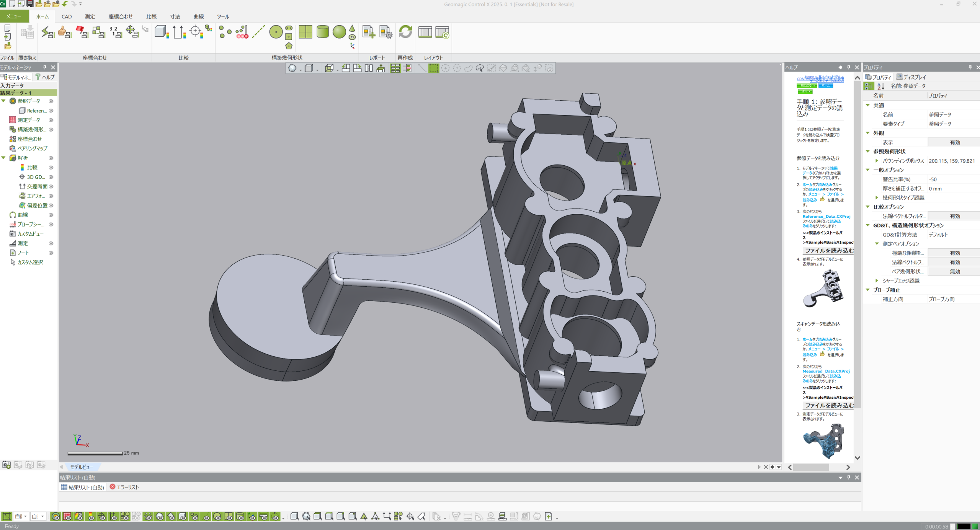This screenshot has height=530, width=980.
Task: Toggle the 表示 有効 property value
Action: 954,142
